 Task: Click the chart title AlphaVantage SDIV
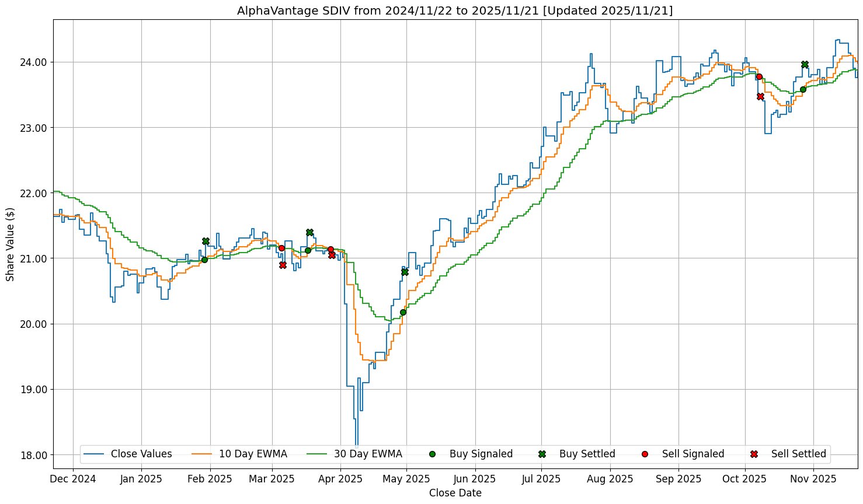click(454, 10)
